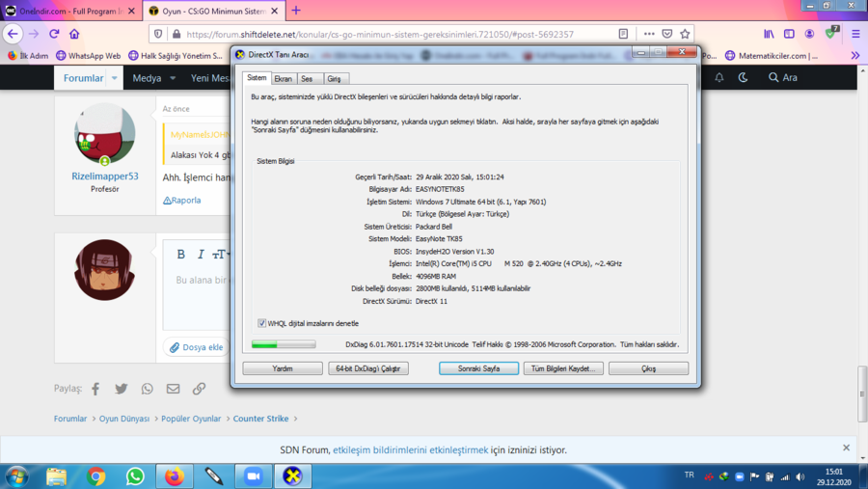Click Rizelimapper53 avatar thumbnail

(x=104, y=133)
